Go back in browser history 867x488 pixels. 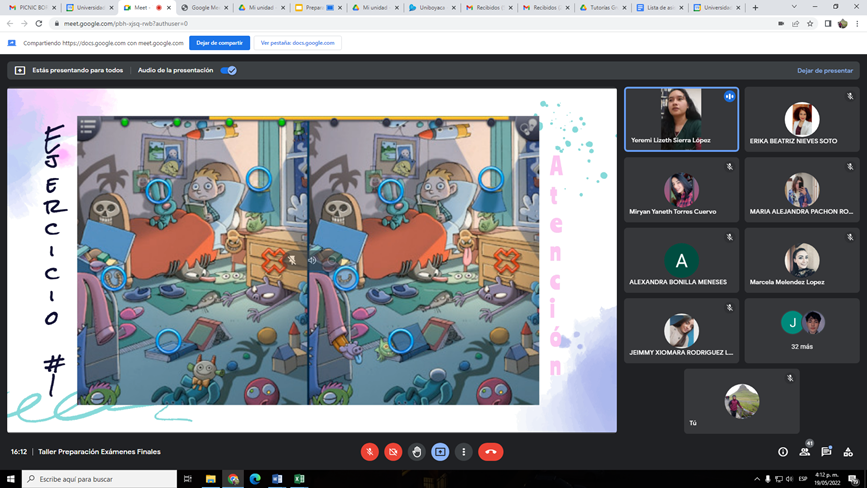pos(10,24)
